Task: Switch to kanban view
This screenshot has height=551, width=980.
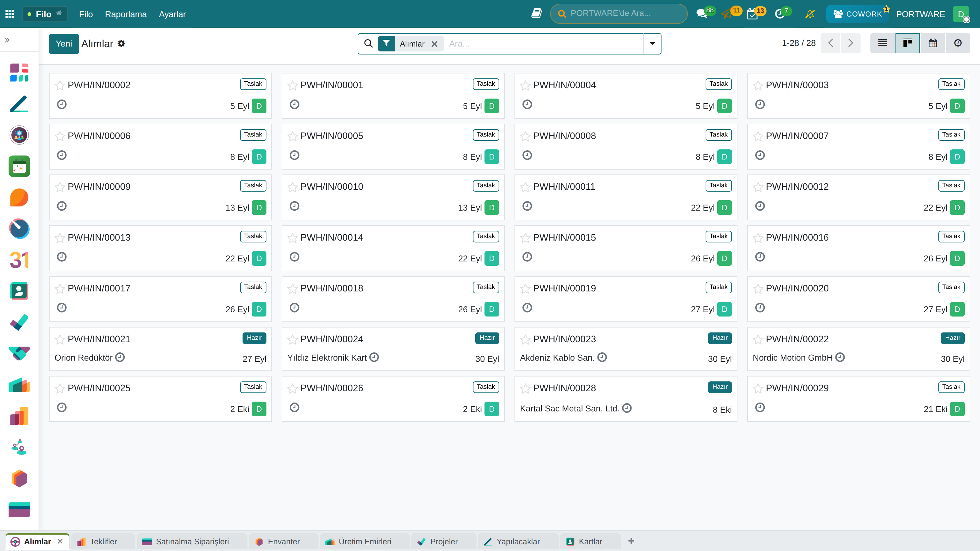Action: click(908, 43)
